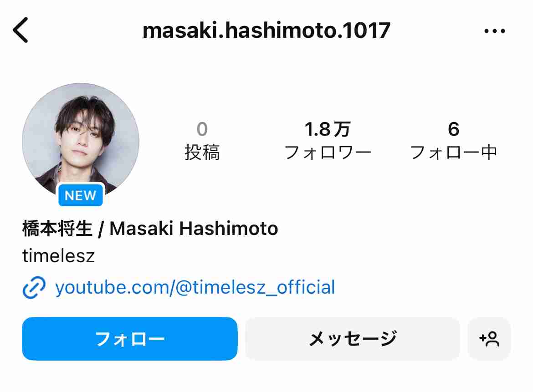Open the フォロー中 list label

coord(453,152)
